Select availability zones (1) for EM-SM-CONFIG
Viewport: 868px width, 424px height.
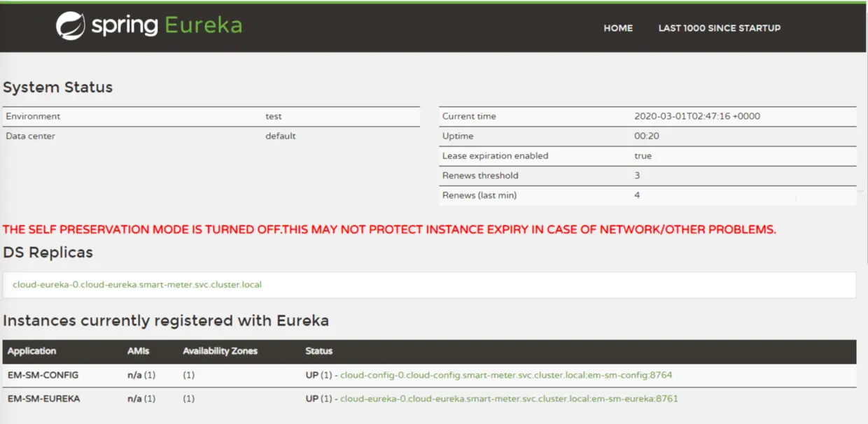point(189,375)
